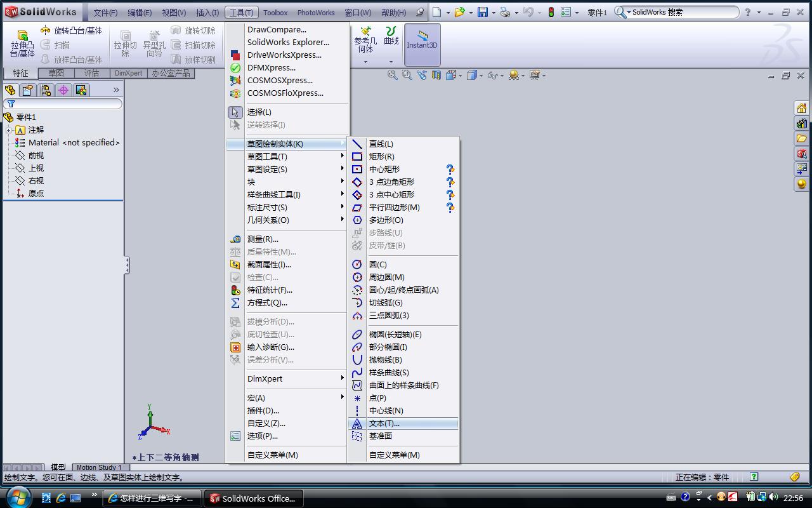The width and height of the screenshot is (812, 508).
Task: Select the 中心矩形 center rectangle tool
Action: tap(403, 170)
